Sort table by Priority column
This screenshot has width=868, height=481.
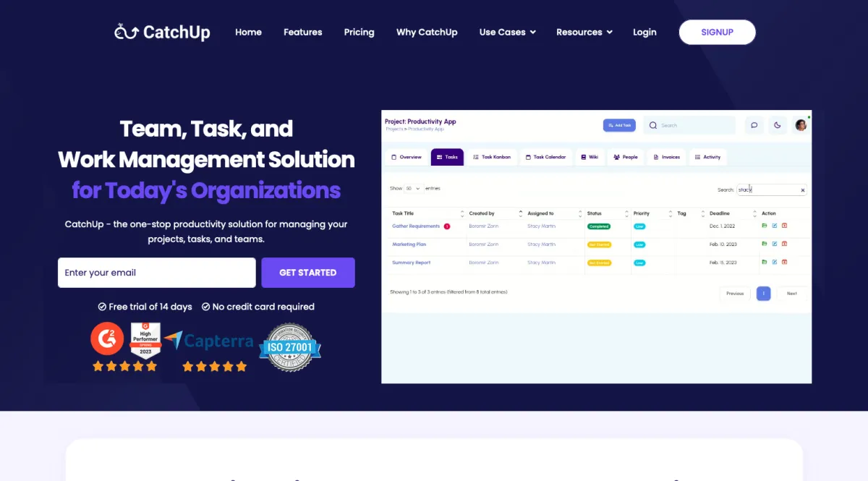click(x=653, y=213)
